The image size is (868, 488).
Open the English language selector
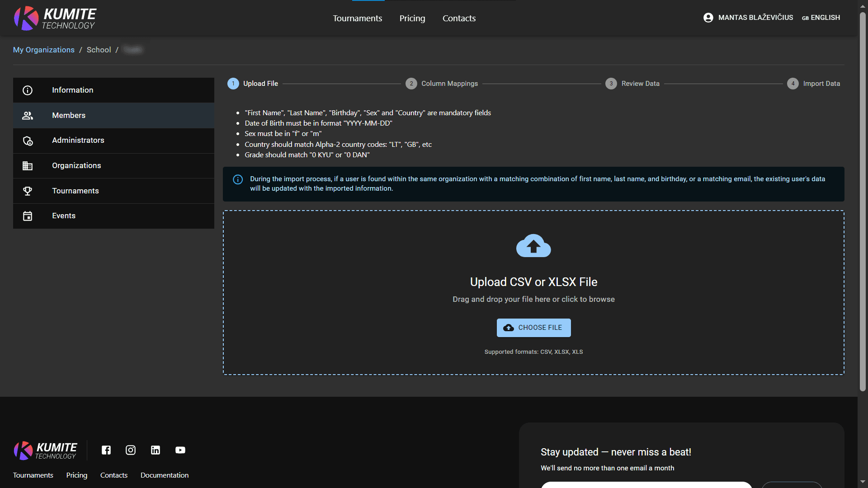(x=821, y=18)
